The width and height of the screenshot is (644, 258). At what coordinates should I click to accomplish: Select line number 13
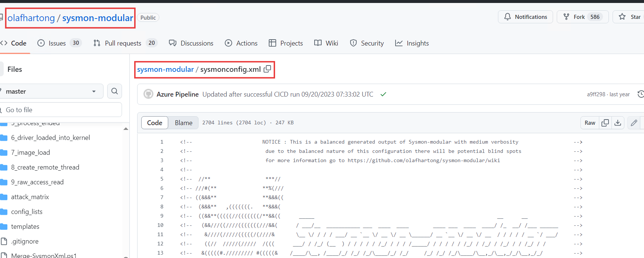pyautogui.click(x=160, y=253)
